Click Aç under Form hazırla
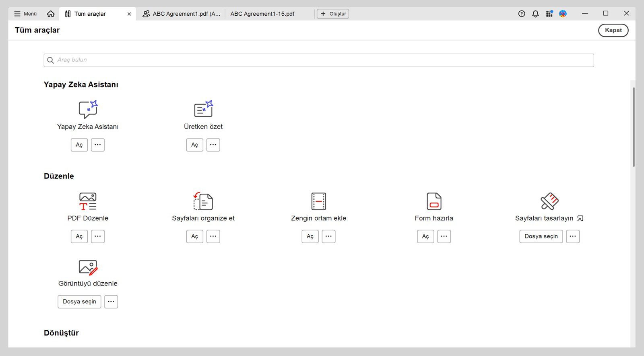The height and width of the screenshot is (356, 644). point(425,236)
